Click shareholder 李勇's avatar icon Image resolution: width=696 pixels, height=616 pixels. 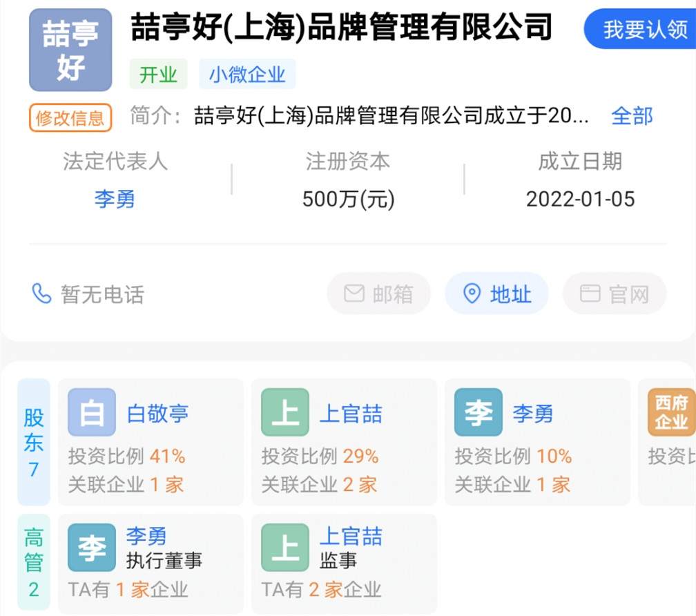[x=478, y=413]
